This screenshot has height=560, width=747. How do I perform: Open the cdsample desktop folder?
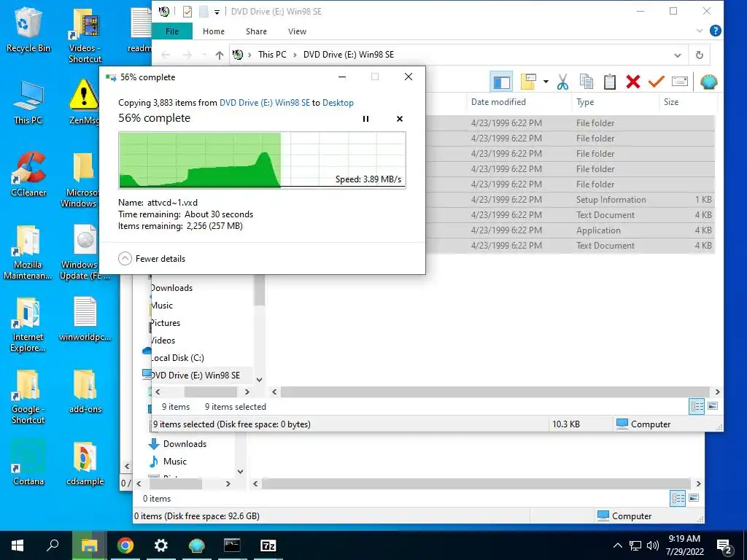[85, 464]
